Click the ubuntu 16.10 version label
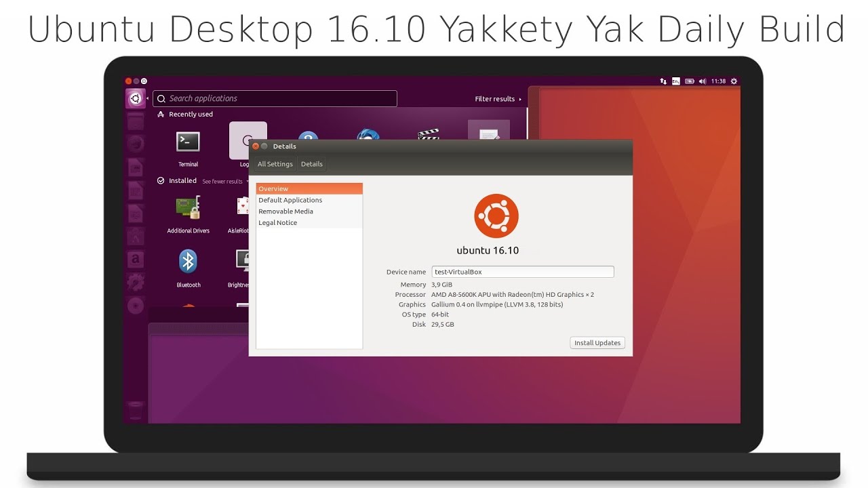Viewport: 868px width, 488px height. [x=488, y=250]
